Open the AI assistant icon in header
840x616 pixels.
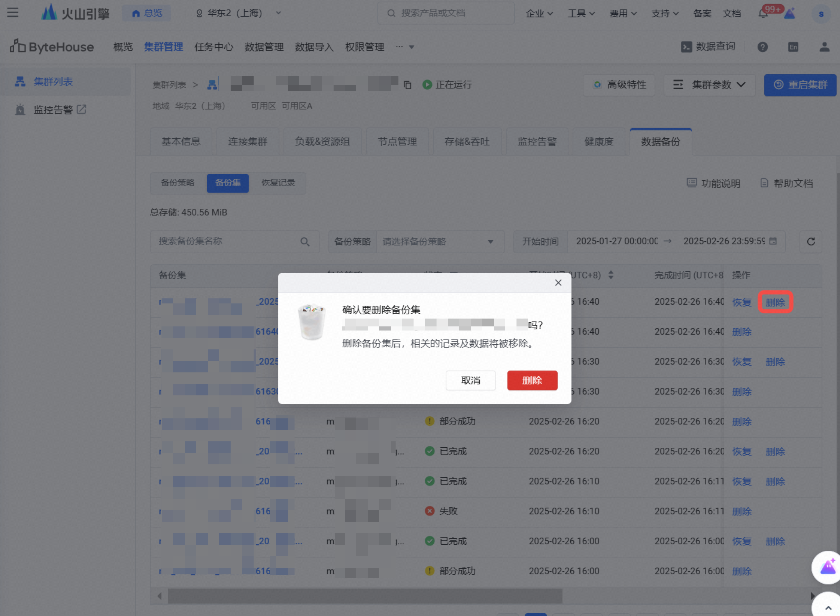[790, 13]
